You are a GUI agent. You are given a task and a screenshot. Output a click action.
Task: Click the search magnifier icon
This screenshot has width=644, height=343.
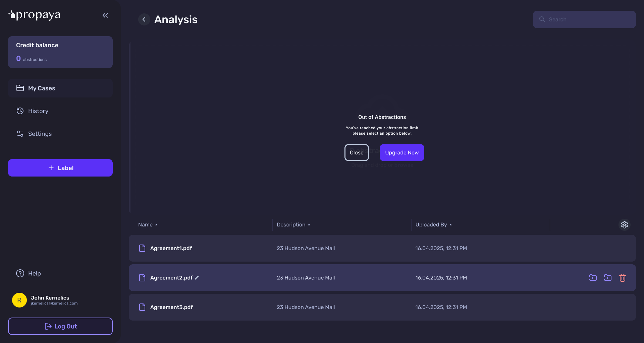pyautogui.click(x=542, y=19)
